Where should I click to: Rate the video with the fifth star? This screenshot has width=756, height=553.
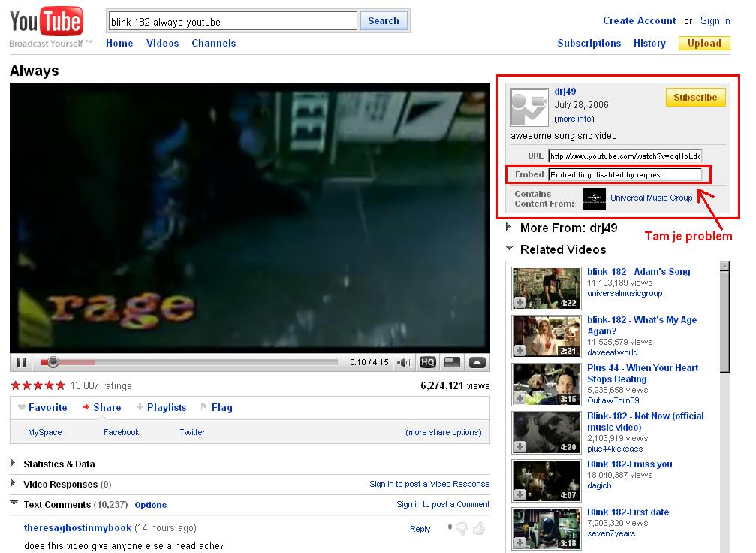[x=61, y=385]
